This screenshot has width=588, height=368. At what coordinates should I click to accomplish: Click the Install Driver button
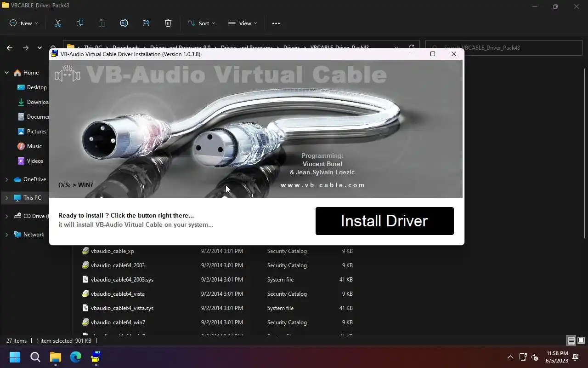pos(384,221)
